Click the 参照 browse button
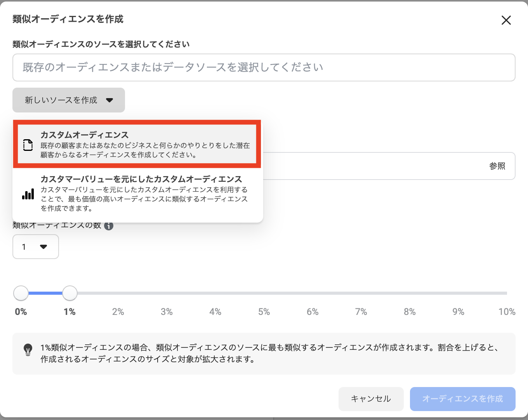 coord(497,166)
